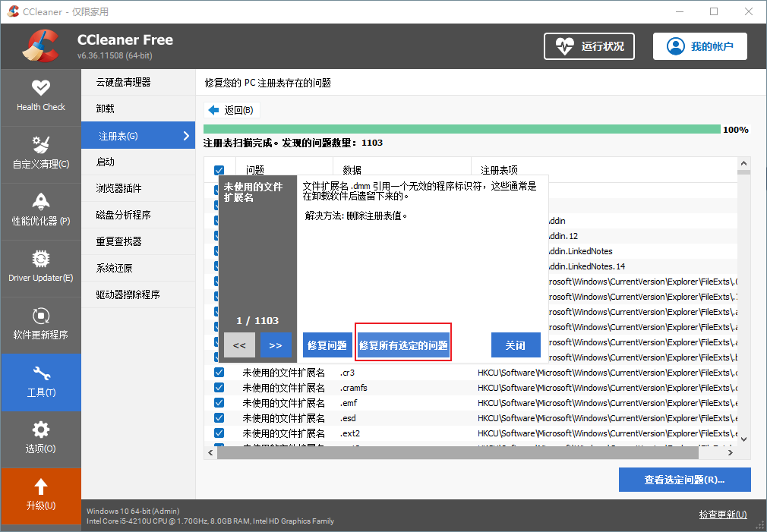The width and height of the screenshot is (767, 532).
Task: Sort by 数据 column header
Action: [352, 170]
